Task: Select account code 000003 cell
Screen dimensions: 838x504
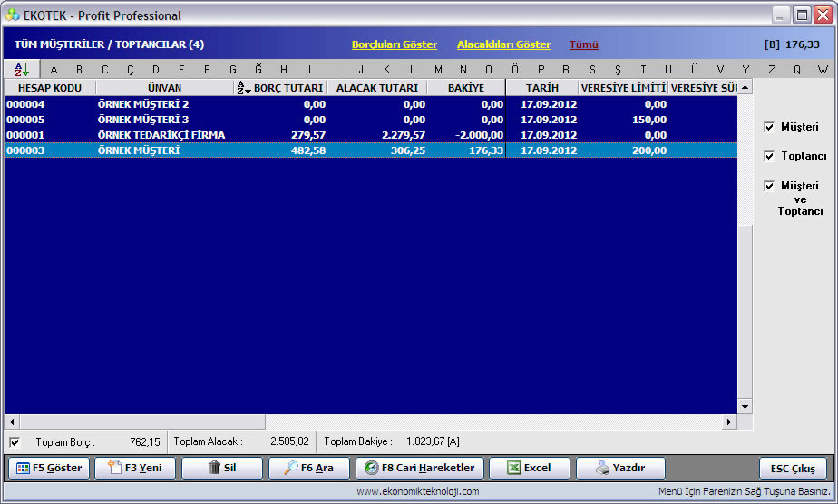Action: (x=25, y=150)
